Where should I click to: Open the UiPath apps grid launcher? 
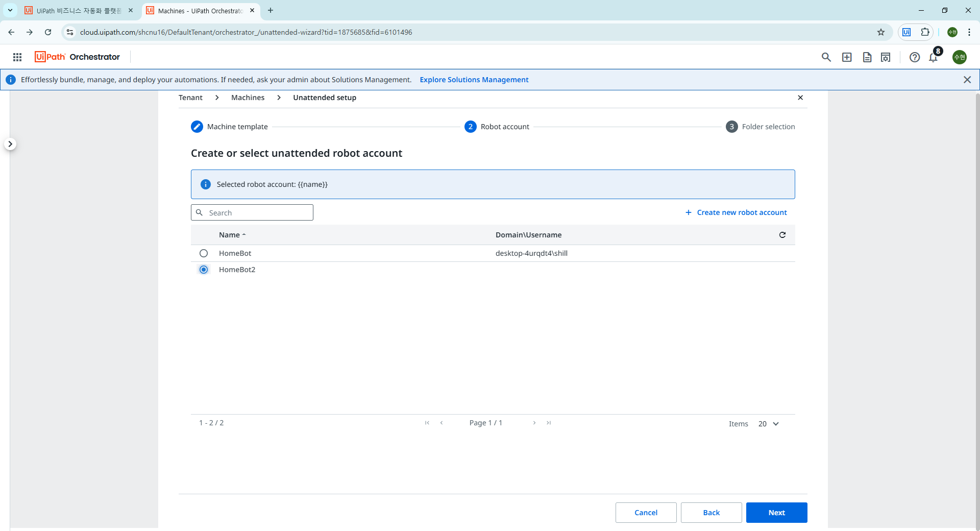[17, 57]
